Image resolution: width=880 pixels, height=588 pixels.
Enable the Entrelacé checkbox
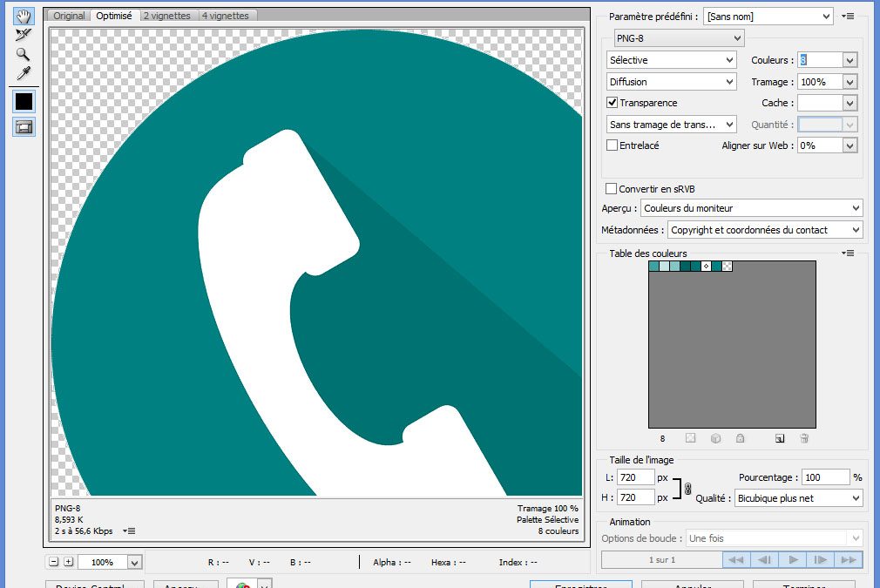tap(613, 145)
